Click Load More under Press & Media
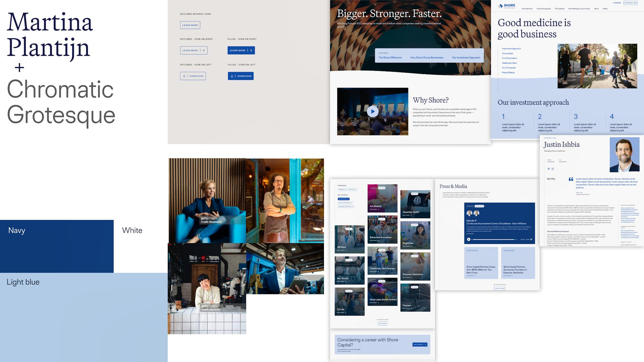This screenshot has width=644, height=362. tap(499, 288)
